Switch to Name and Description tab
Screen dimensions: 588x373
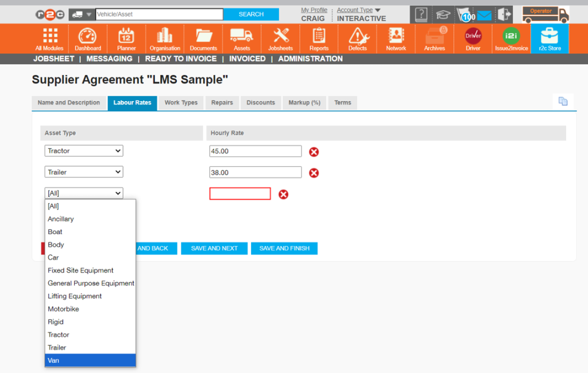(x=69, y=103)
